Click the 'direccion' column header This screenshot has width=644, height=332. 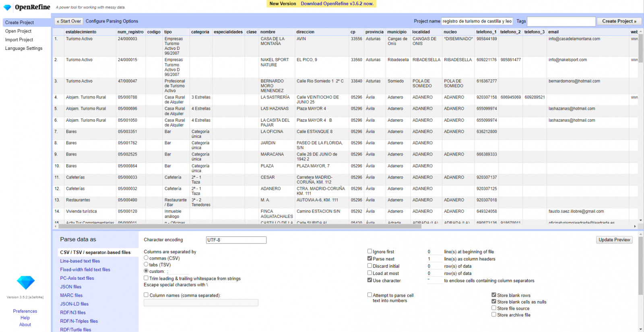pos(305,32)
